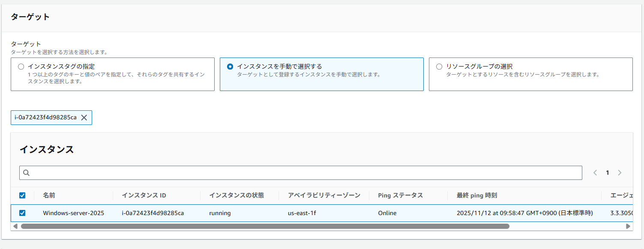Select the リソースグループの選択 radio option
The width and height of the screenshot is (644, 249).
438,66
